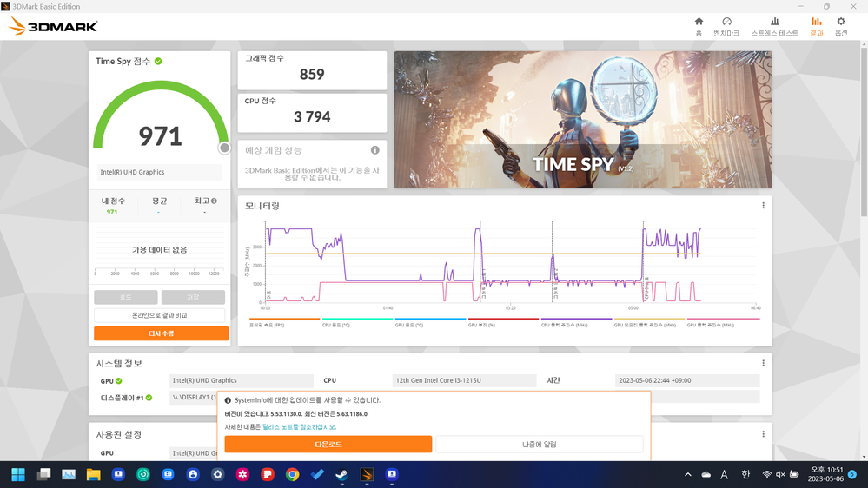Open Settings gear app from taskbar
Screen dimensions: 868x488
point(217,475)
